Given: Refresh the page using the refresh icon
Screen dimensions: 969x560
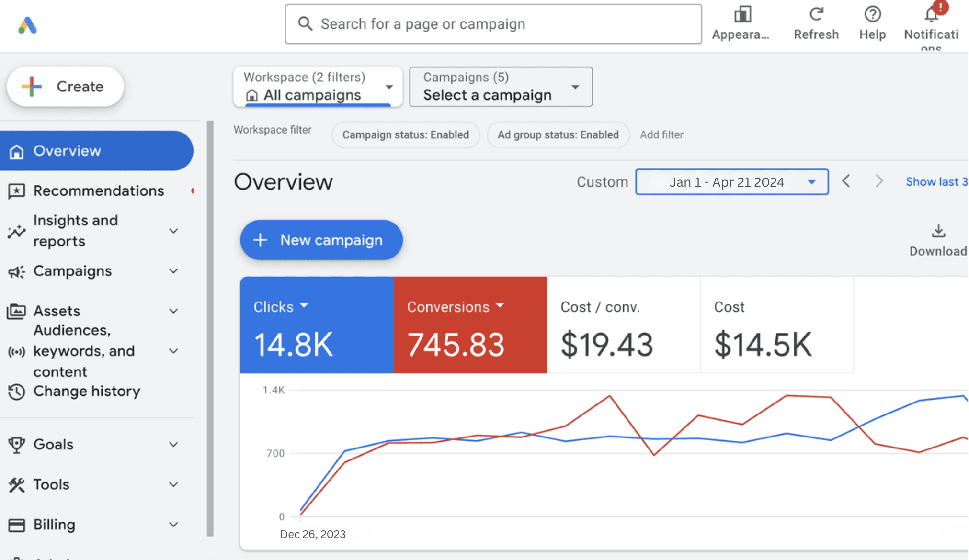Looking at the screenshot, I should (816, 14).
